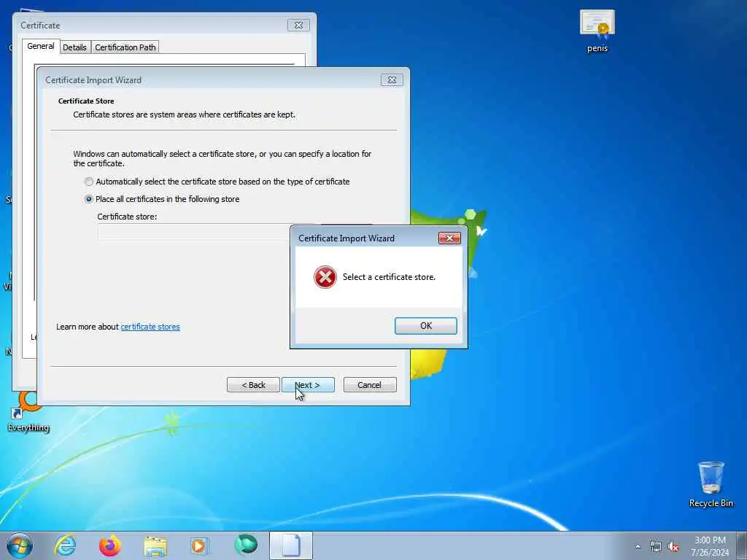The height and width of the screenshot is (560, 747).
Task: Choose Place all certificates in following store
Action: point(88,199)
